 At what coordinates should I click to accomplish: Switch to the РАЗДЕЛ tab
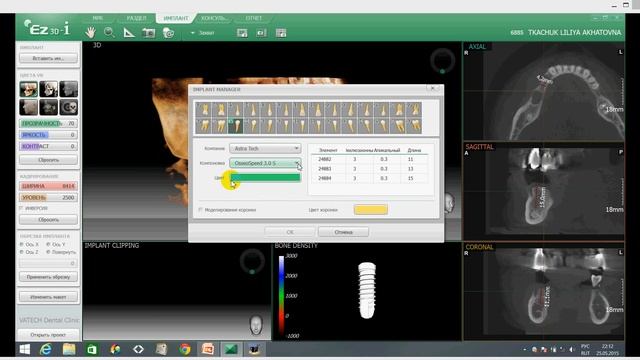tap(136, 18)
